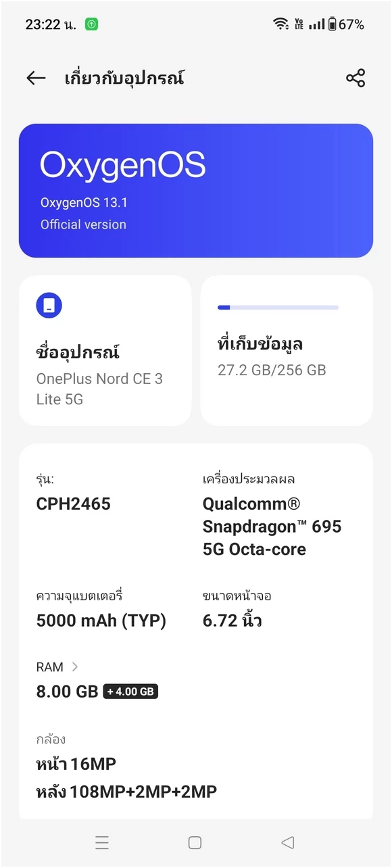Viewport: 392px width, 868px height.
Task: Tap the back arrow icon
Action: point(36,78)
